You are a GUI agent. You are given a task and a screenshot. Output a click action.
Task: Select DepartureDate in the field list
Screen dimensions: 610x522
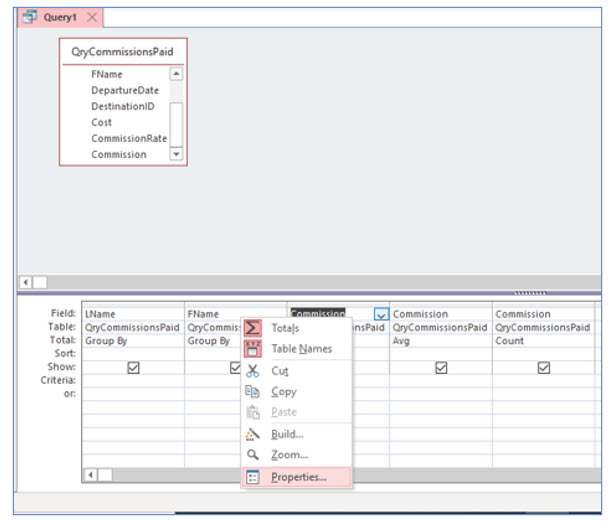coord(125,90)
